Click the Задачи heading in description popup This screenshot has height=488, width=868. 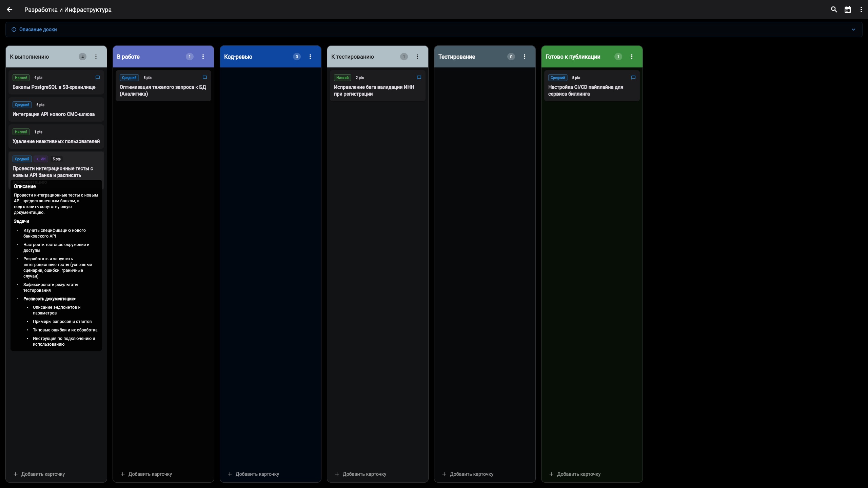pyautogui.click(x=21, y=221)
